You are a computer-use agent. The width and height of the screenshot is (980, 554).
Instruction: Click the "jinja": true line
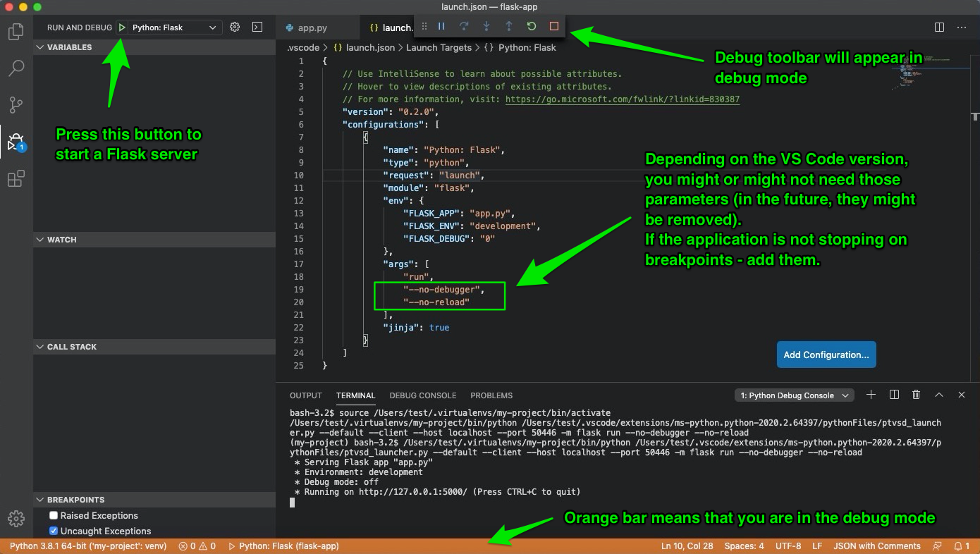(x=416, y=328)
